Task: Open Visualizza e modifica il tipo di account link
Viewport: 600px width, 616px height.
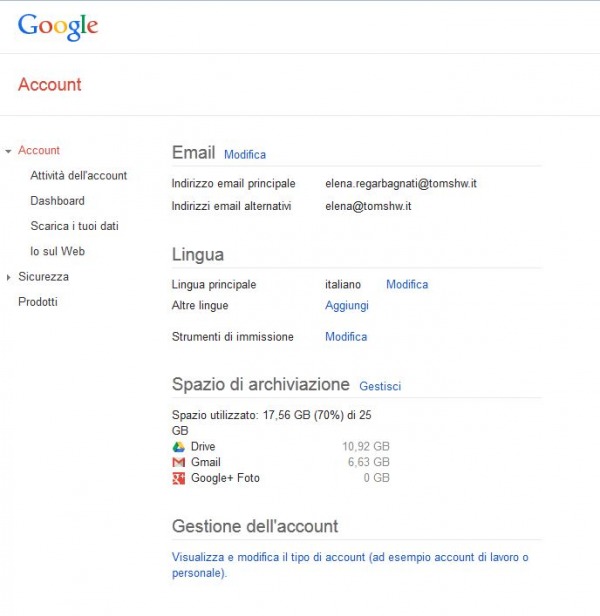Action: (350, 565)
